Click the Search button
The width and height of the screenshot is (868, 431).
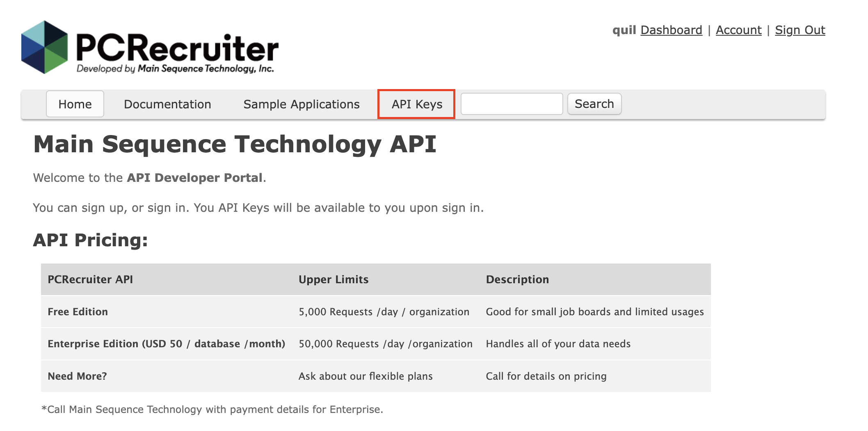[x=594, y=104]
